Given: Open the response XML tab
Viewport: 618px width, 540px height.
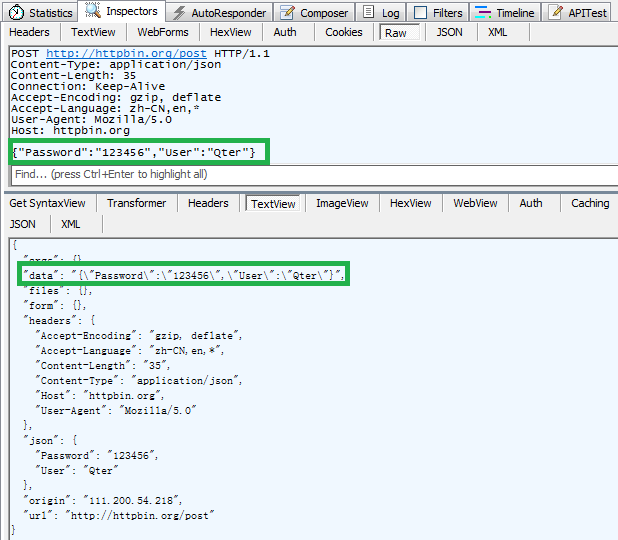Looking at the screenshot, I should point(71,224).
